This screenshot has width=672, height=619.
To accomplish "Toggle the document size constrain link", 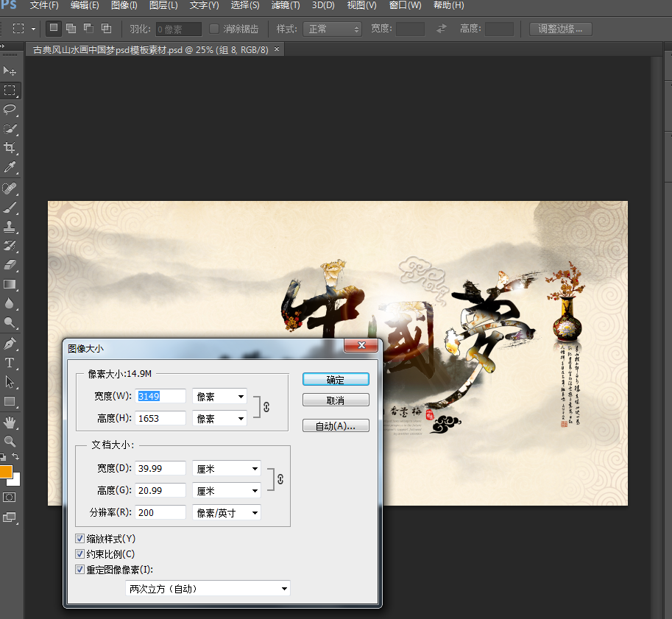I will 280,479.
